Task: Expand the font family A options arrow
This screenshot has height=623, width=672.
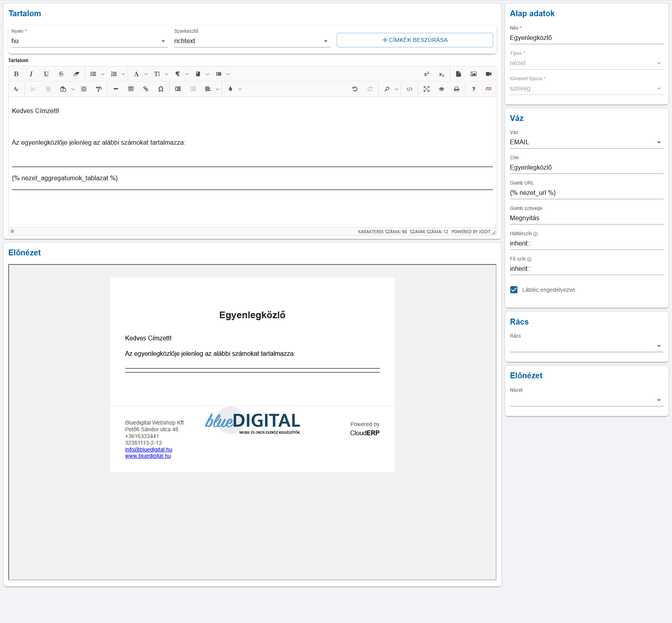Action: pos(146,74)
